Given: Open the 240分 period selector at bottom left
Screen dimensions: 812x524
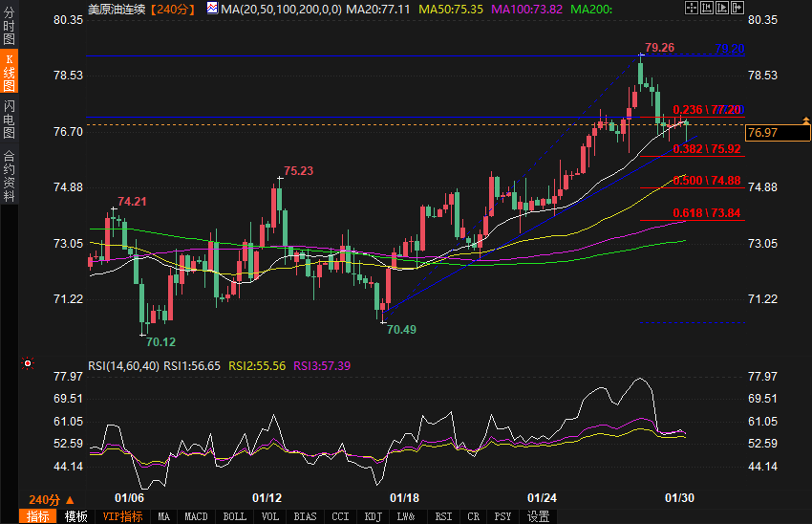Looking at the screenshot, I should [x=49, y=500].
